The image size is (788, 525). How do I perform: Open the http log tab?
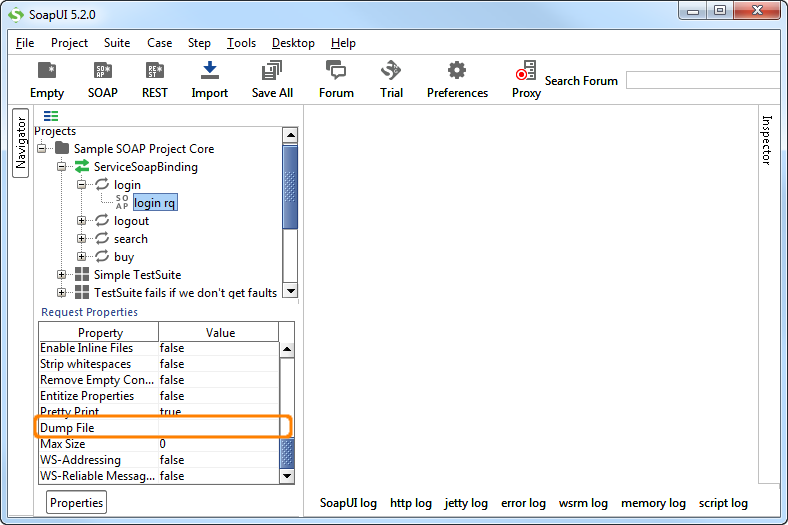tap(411, 503)
